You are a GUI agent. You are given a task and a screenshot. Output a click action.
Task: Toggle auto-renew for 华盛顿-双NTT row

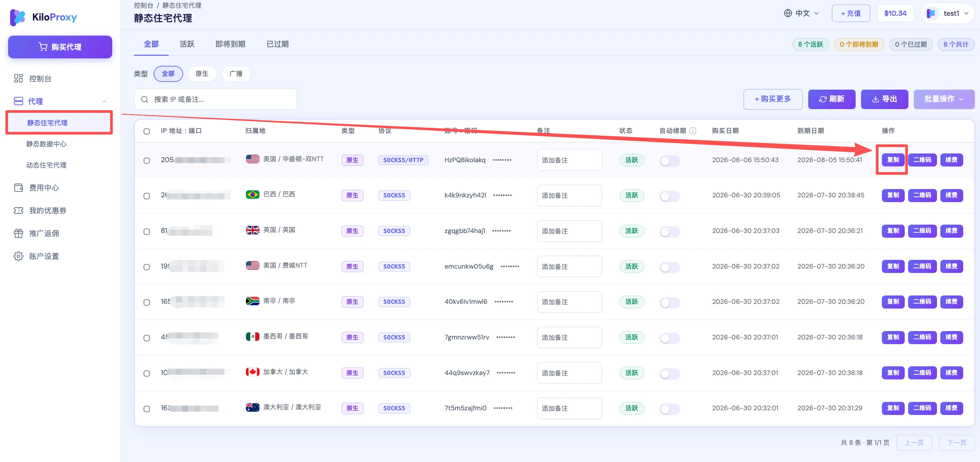click(x=669, y=161)
